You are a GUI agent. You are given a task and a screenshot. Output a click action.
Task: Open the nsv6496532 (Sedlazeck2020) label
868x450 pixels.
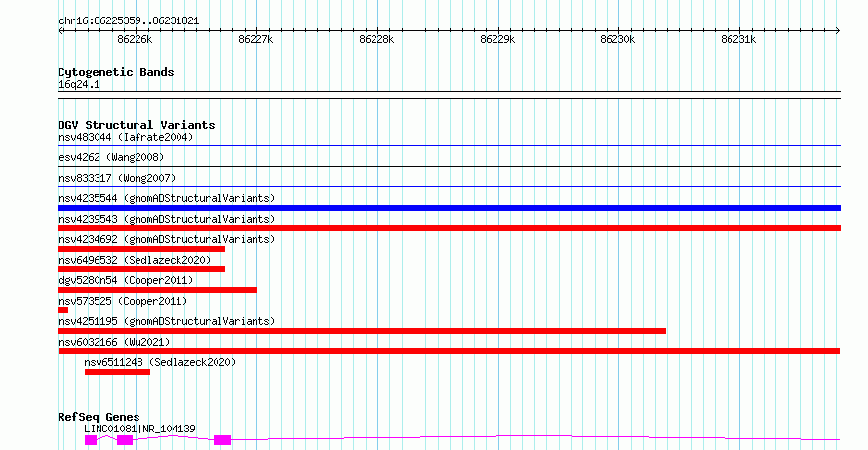[x=135, y=260]
